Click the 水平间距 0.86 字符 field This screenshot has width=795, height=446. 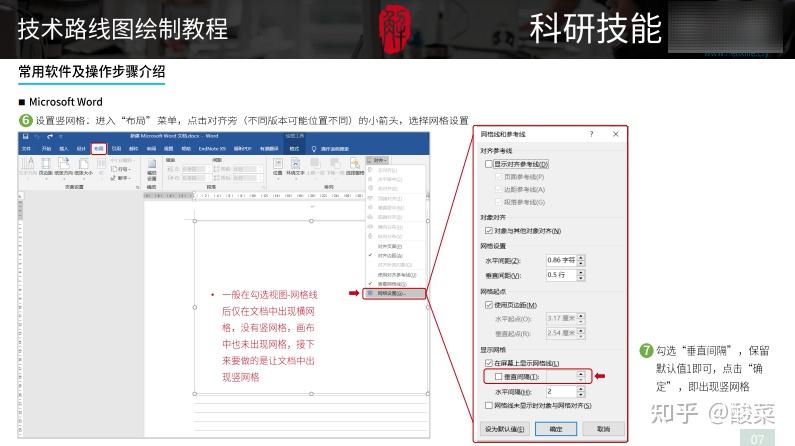coord(562,260)
